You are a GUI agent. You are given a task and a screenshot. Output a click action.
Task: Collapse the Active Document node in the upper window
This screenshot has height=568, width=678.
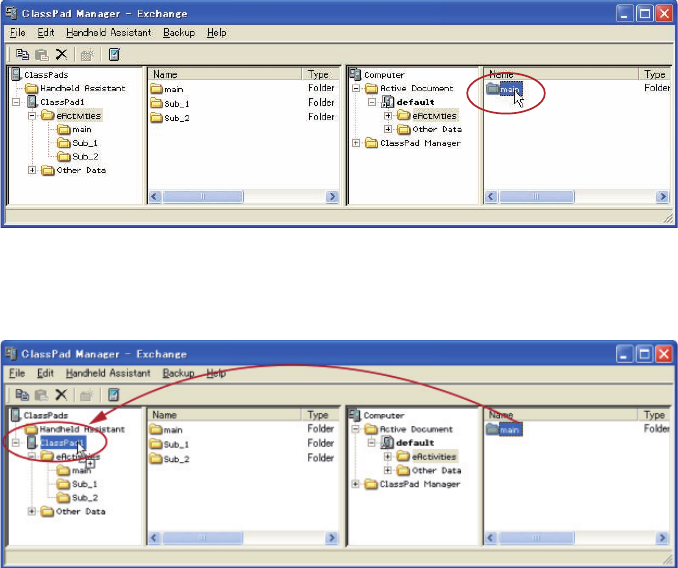click(x=356, y=88)
